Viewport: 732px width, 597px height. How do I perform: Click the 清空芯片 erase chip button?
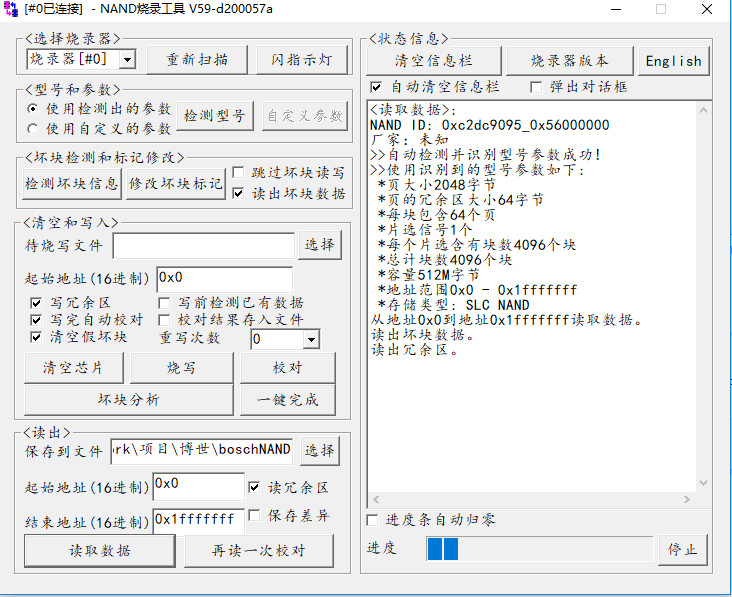[73, 367]
